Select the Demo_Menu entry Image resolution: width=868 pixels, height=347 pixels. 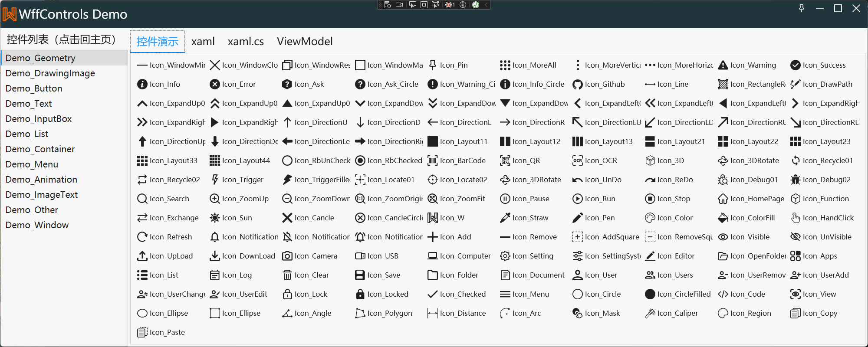point(64,164)
